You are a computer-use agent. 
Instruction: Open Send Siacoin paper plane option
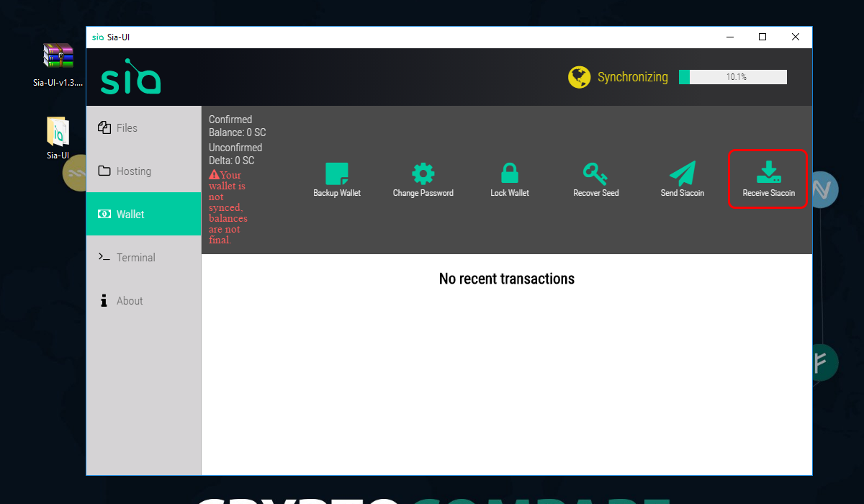(x=683, y=179)
